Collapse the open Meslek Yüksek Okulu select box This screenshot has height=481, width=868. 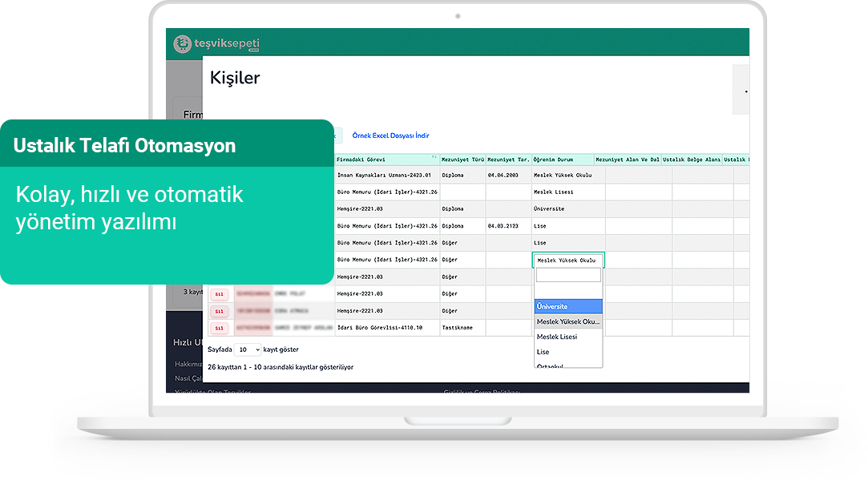(x=568, y=260)
